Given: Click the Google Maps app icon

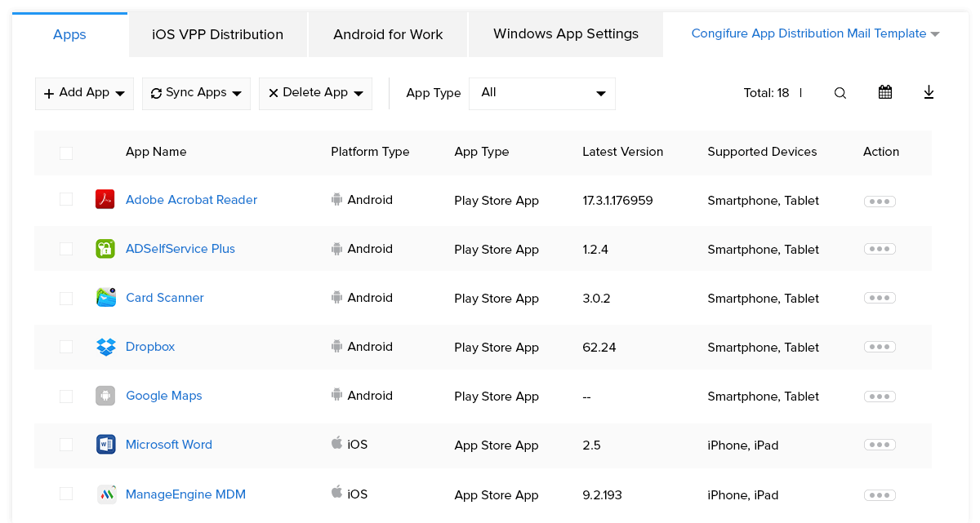Looking at the screenshot, I should pos(105,396).
